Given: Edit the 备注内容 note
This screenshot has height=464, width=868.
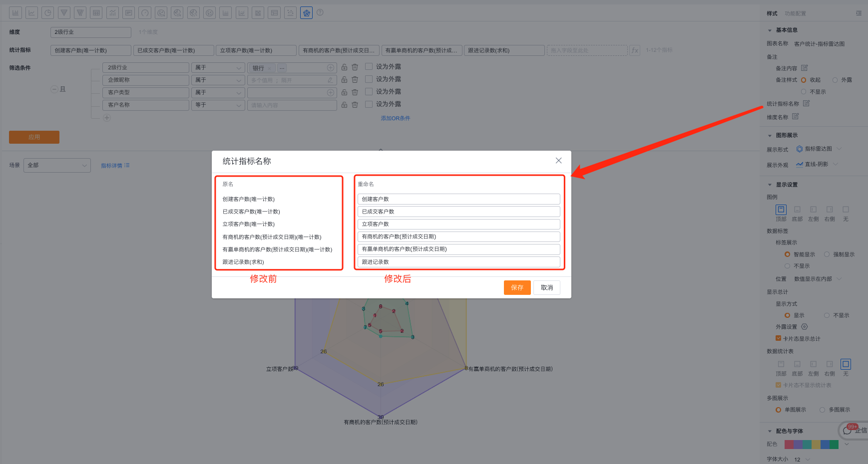Looking at the screenshot, I should point(804,68).
